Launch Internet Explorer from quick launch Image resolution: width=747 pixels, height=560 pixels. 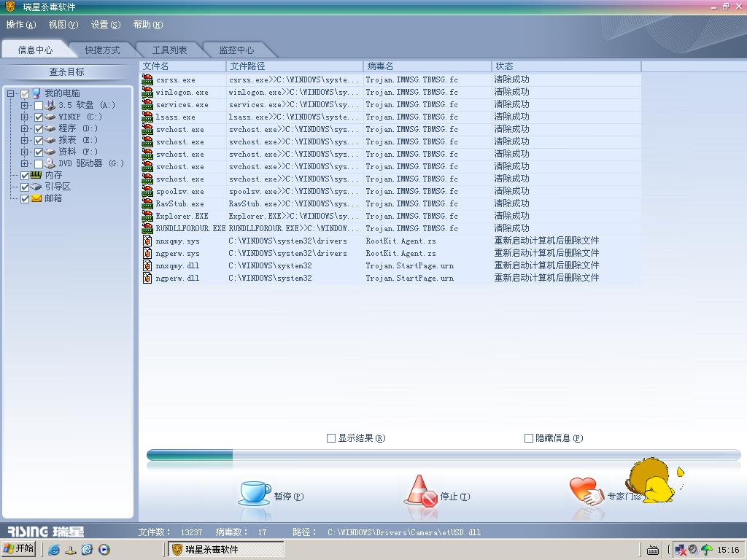coord(54,550)
